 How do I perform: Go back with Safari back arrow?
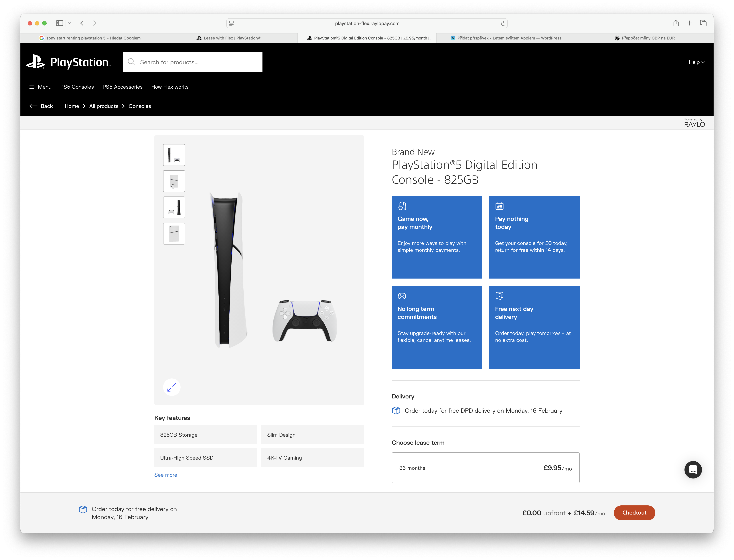82,23
